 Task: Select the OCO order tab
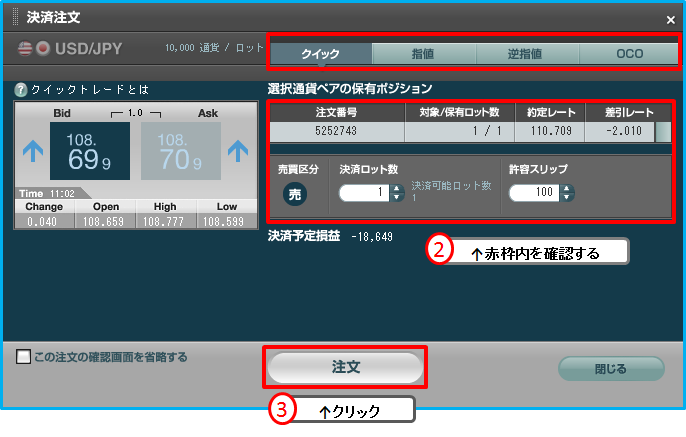pyautogui.click(x=629, y=54)
